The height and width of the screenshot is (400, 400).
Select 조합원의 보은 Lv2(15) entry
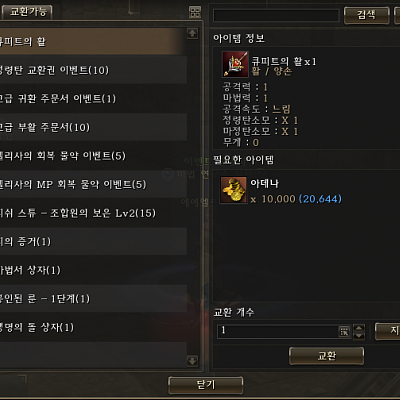[x=93, y=213]
